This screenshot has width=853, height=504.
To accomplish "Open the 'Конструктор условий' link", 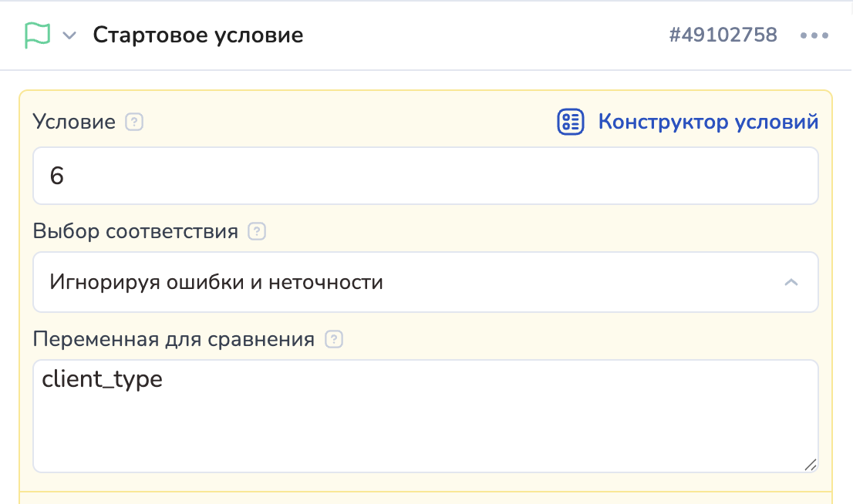I will (x=708, y=122).
